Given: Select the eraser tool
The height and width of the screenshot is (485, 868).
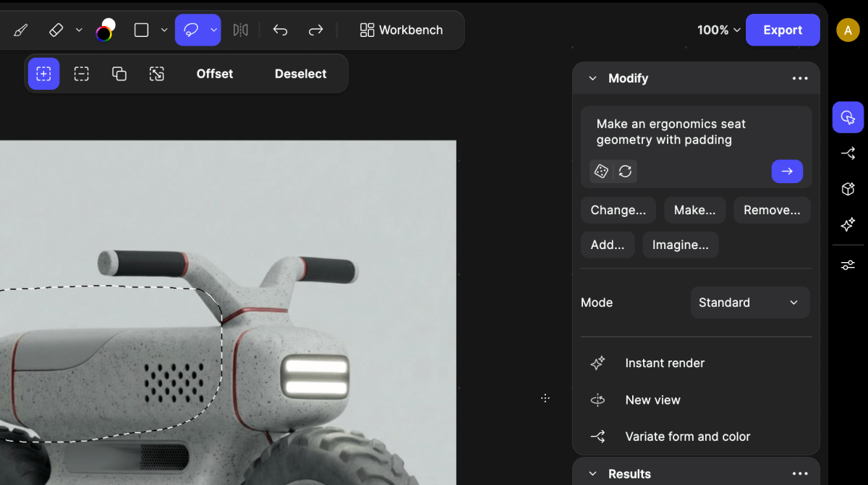Looking at the screenshot, I should click(x=56, y=30).
